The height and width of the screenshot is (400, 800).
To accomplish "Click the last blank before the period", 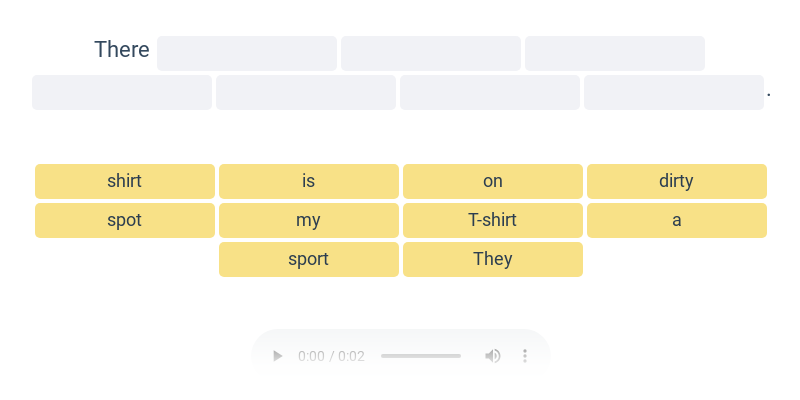I will coord(674,92).
